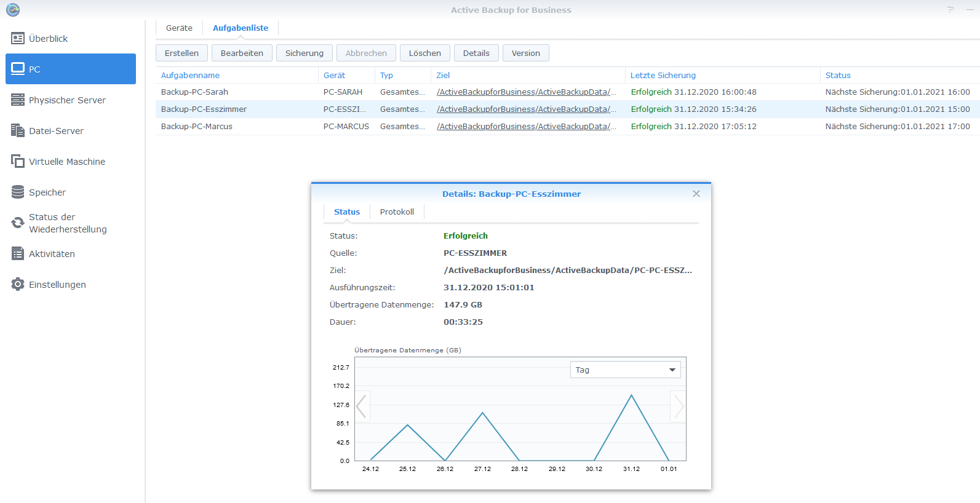Screen dimensions: 980x503
Task: Open the Protokoll tab in details dialog
Action: pyautogui.click(x=397, y=212)
